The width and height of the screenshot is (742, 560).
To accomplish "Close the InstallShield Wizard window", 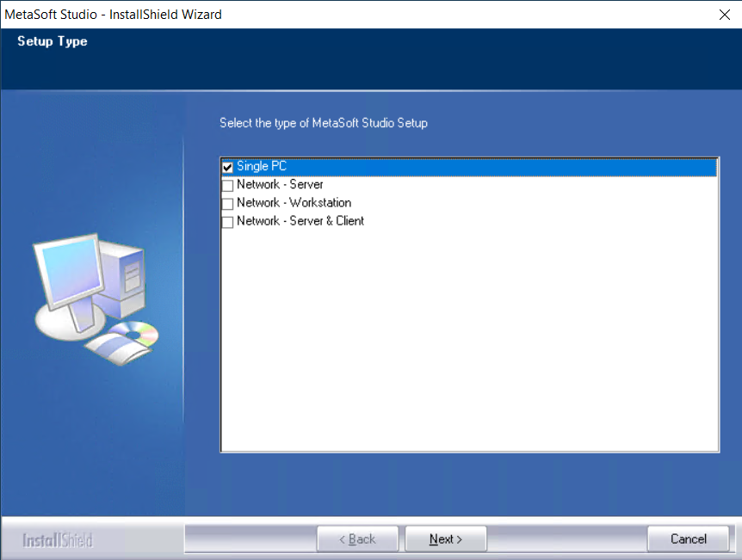I will (725, 15).
